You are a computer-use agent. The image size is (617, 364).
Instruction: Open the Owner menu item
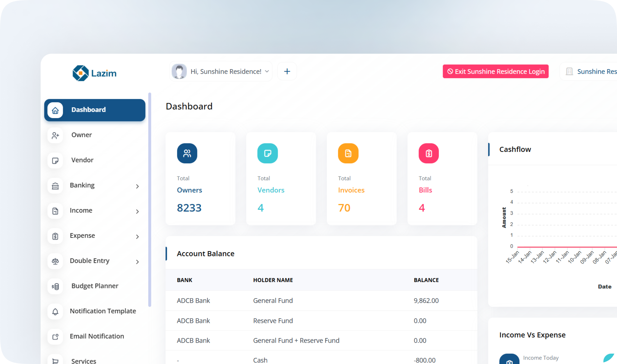82,135
